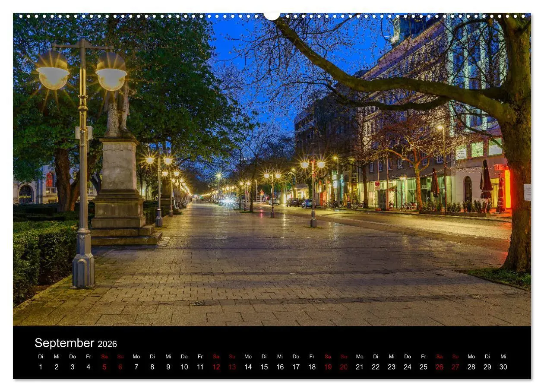
Task: Click date 30 in the calendar
Action: point(503,367)
